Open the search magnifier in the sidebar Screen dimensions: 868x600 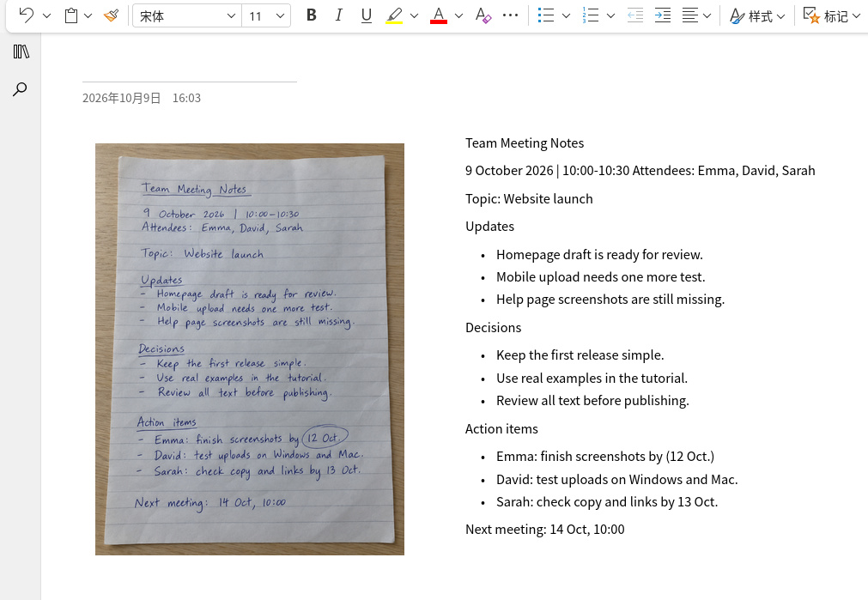20,89
